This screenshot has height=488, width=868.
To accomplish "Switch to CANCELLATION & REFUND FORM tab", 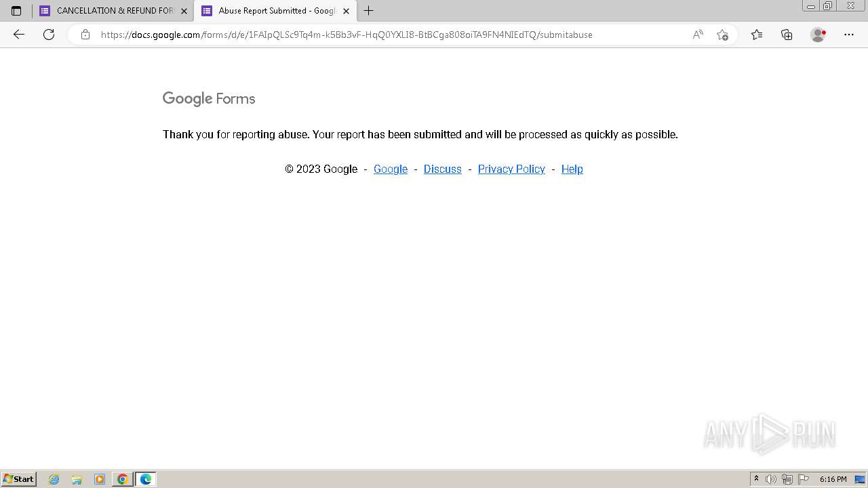I will tap(113, 11).
